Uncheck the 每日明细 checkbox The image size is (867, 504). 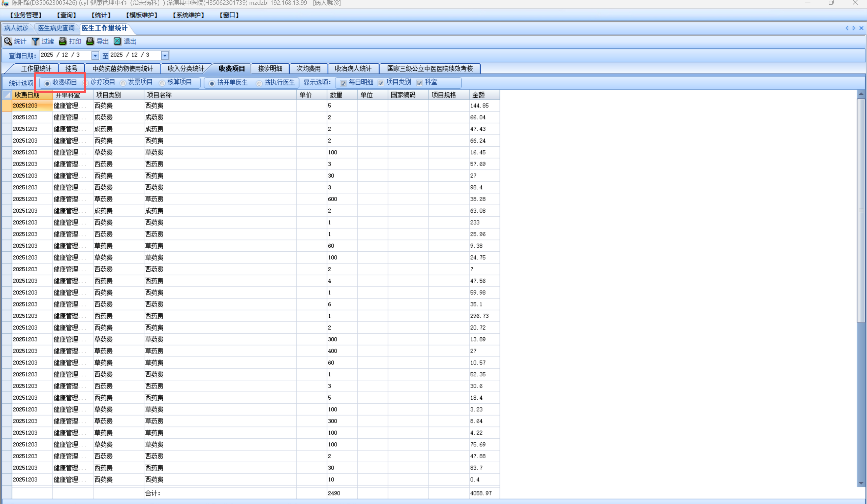[343, 83]
